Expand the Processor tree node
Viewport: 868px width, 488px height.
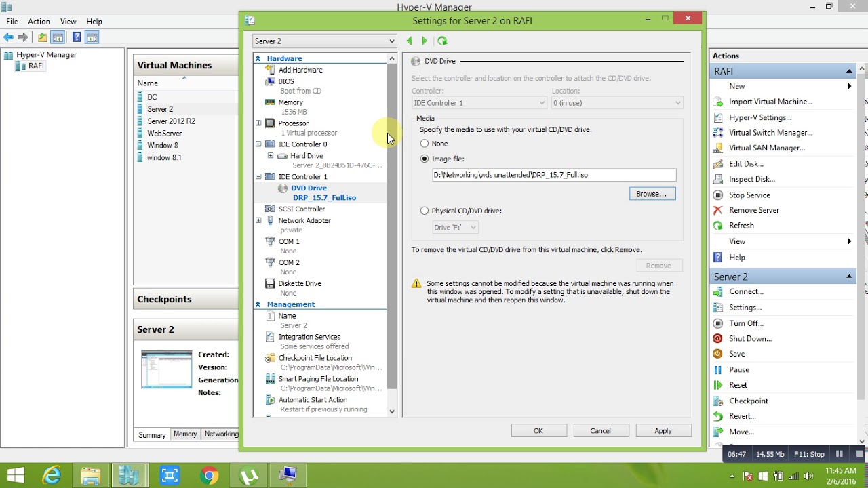click(x=258, y=123)
